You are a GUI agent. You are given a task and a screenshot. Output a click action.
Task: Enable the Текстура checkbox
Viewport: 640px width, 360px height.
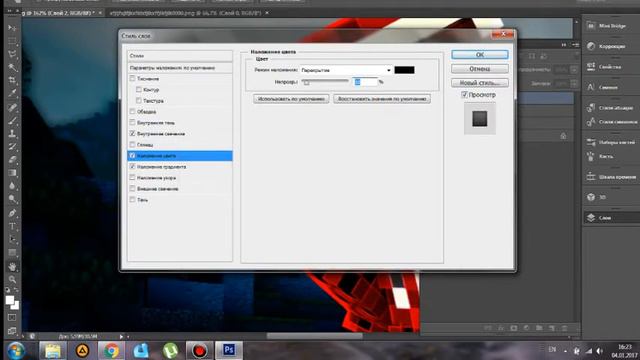(139, 100)
